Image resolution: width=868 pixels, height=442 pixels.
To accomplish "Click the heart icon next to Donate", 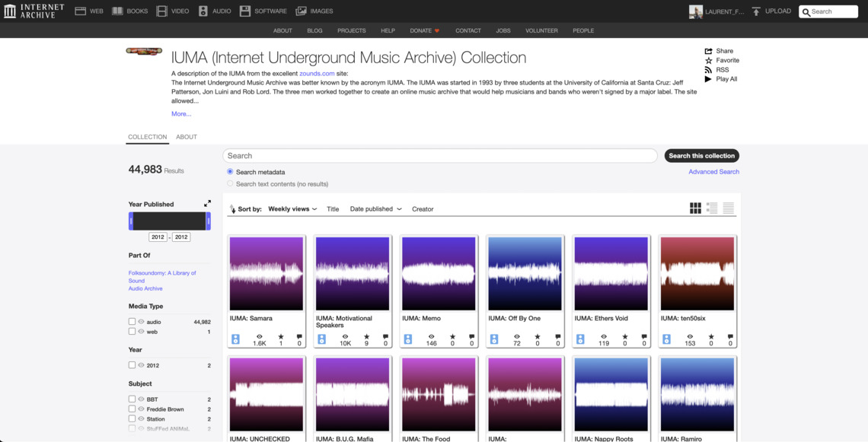I will [x=437, y=31].
